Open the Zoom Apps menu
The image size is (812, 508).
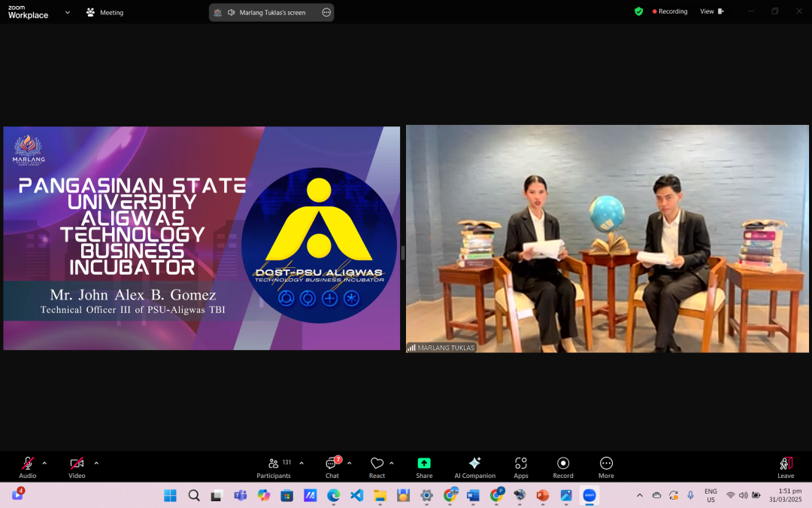pyautogui.click(x=520, y=467)
